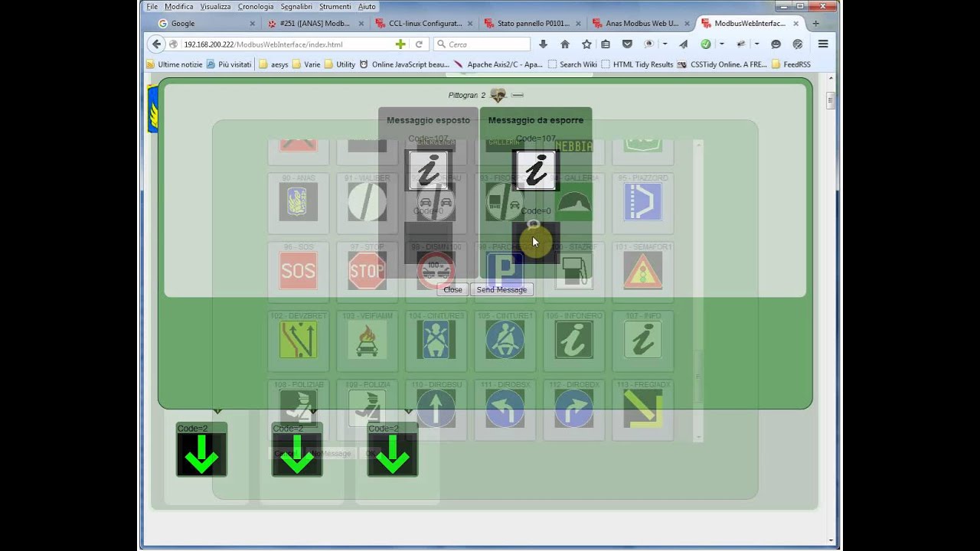Pick the 96 - SOS pictogram
The height and width of the screenshot is (551, 980).
point(298,271)
